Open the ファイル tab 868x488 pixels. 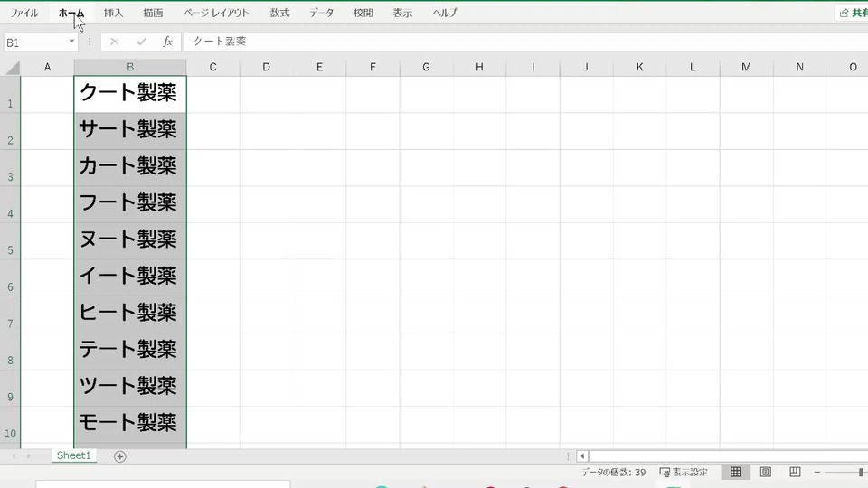click(24, 13)
